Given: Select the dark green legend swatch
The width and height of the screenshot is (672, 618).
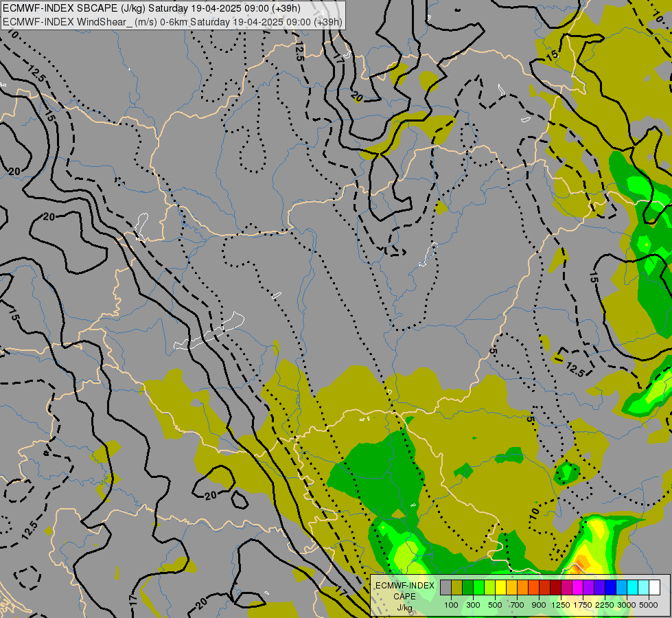Looking at the screenshot, I should click(468, 587).
